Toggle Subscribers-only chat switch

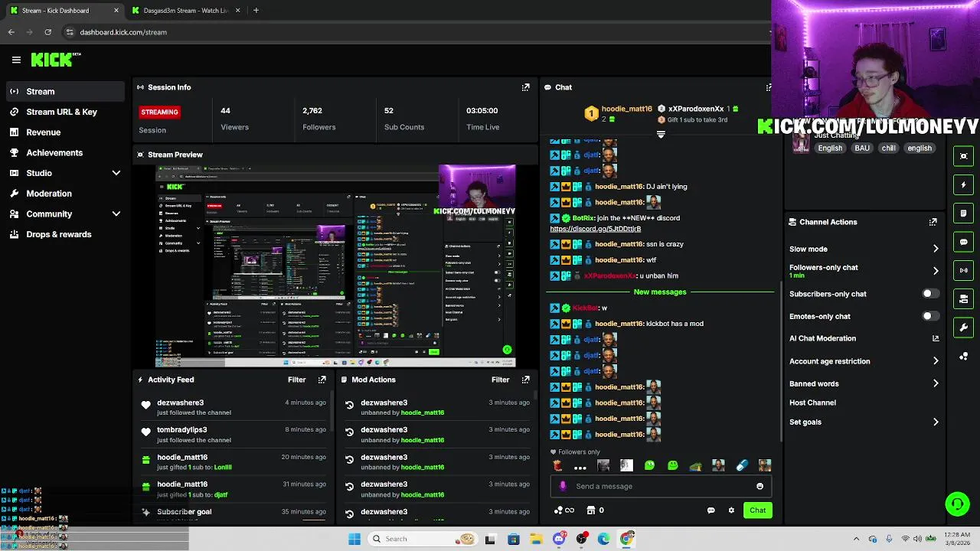(929, 294)
